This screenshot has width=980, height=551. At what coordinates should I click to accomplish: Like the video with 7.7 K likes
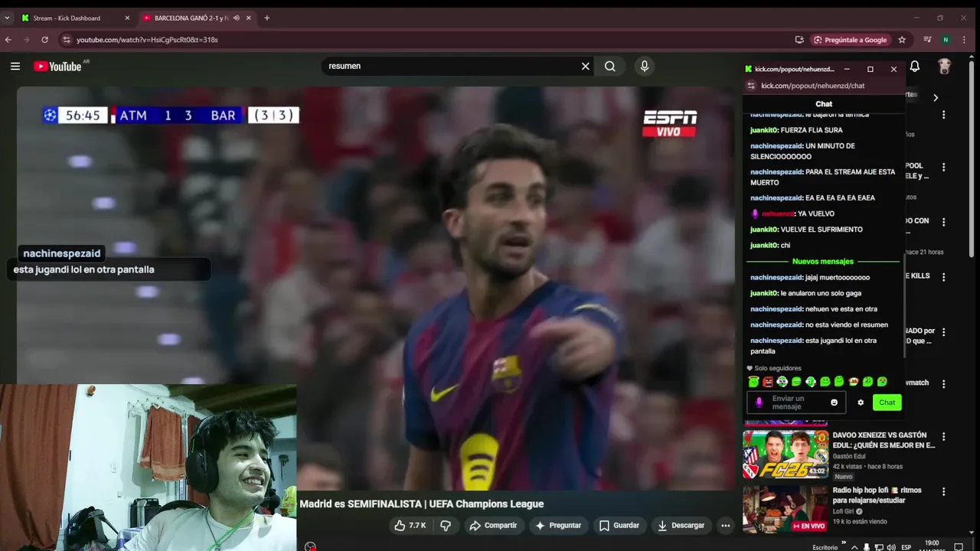[x=410, y=526]
